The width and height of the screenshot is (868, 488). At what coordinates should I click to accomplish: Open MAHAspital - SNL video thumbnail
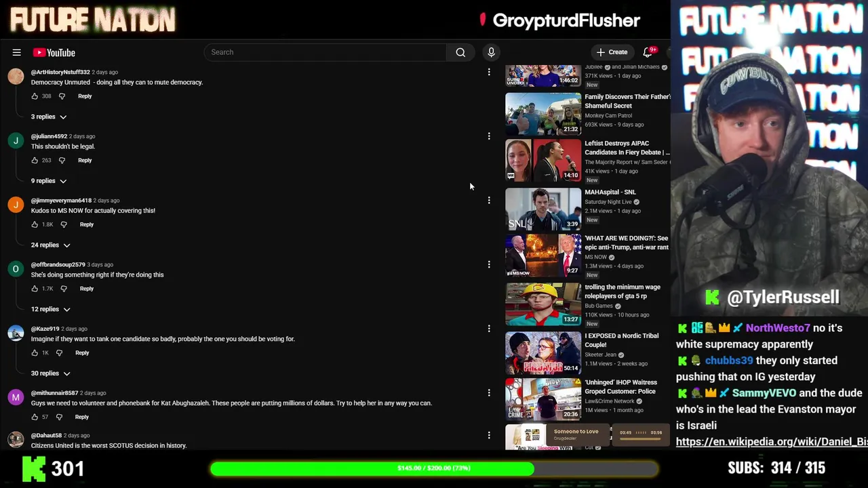tap(543, 209)
